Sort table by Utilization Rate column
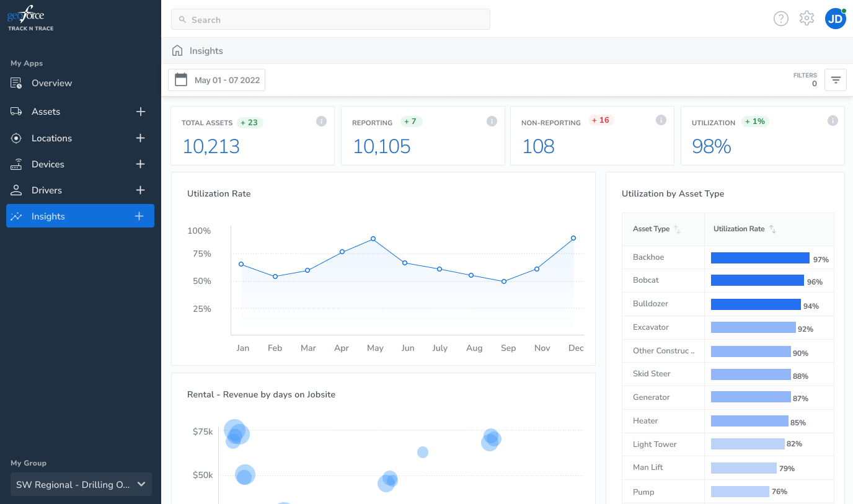 click(773, 229)
